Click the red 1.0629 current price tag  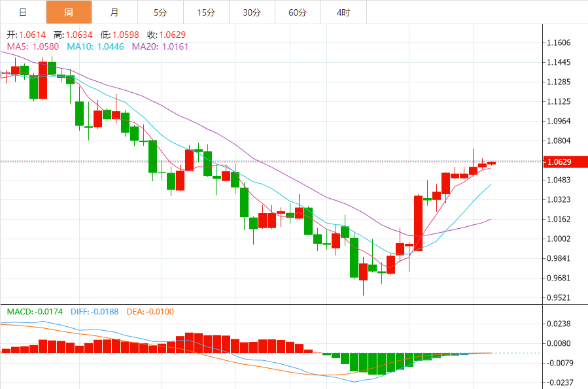pyautogui.click(x=565, y=162)
